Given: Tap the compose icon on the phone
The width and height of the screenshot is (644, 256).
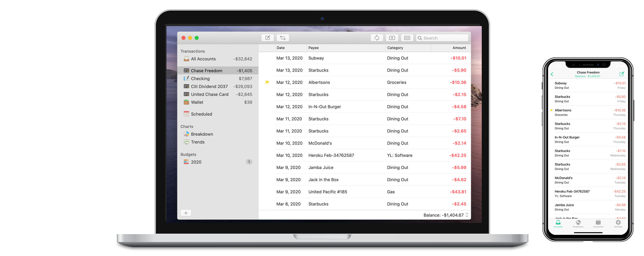Looking at the screenshot, I should (622, 74).
